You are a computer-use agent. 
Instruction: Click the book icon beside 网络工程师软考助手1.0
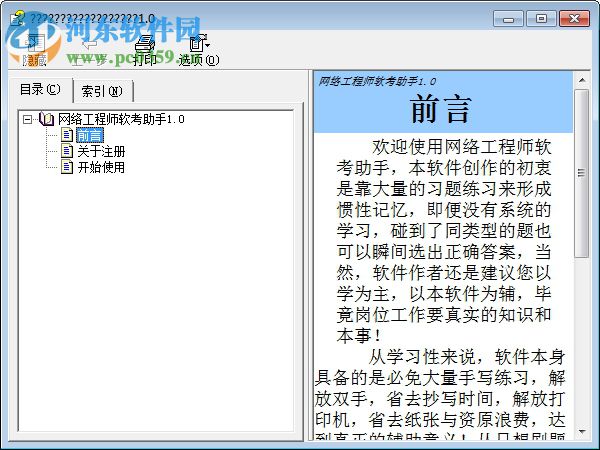click(x=47, y=119)
